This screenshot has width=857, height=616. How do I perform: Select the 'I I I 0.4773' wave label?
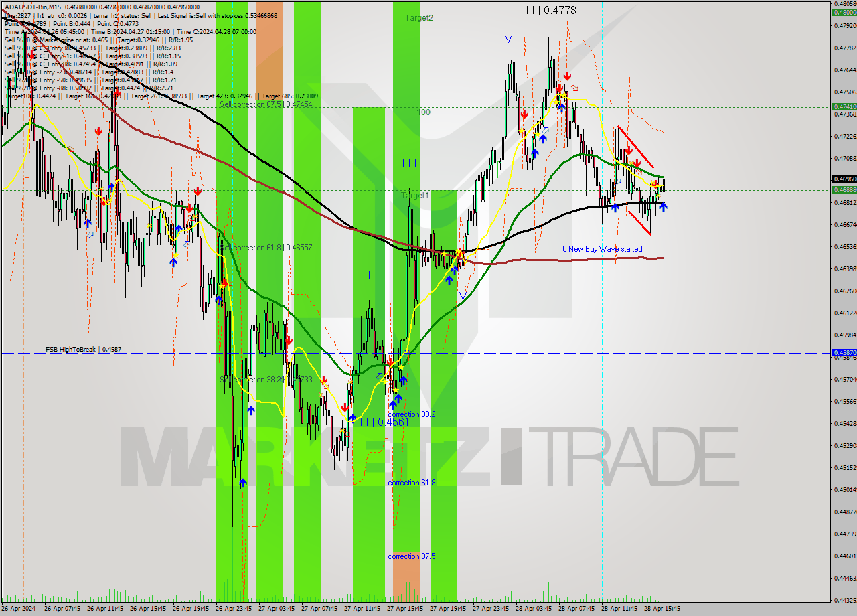pos(550,10)
